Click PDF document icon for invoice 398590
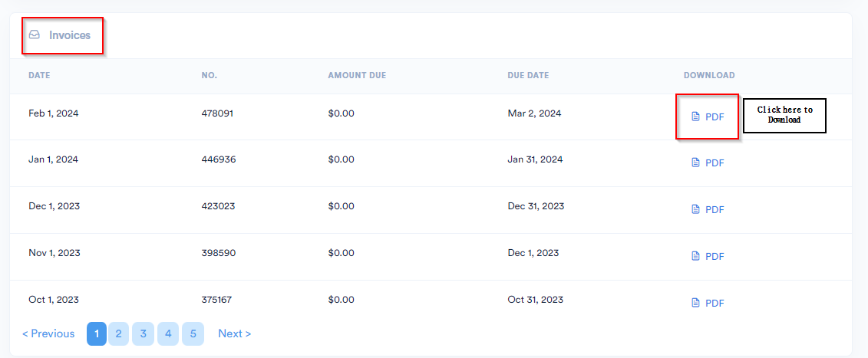868x358 pixels. pos(696,256)
